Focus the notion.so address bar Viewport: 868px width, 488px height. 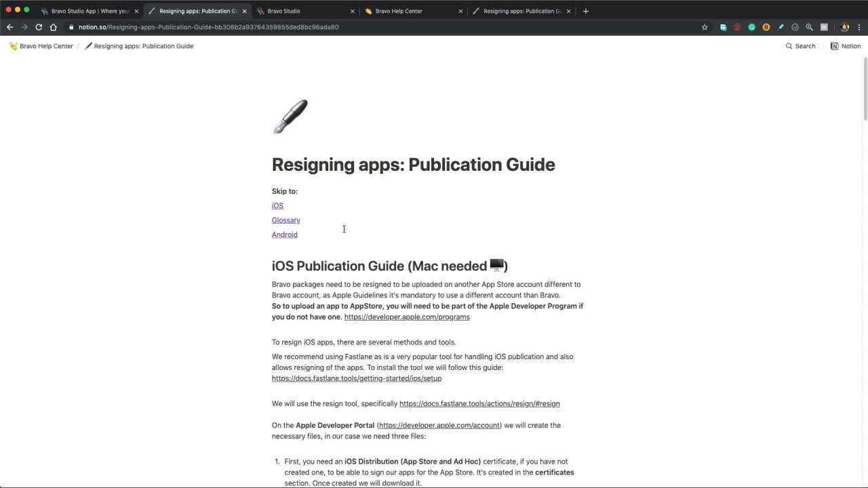pos(380,27)
